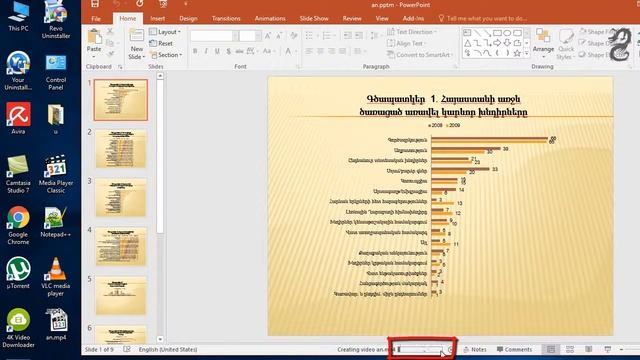Select the Text Box shape
640x360 pixels.
[467, 33]
